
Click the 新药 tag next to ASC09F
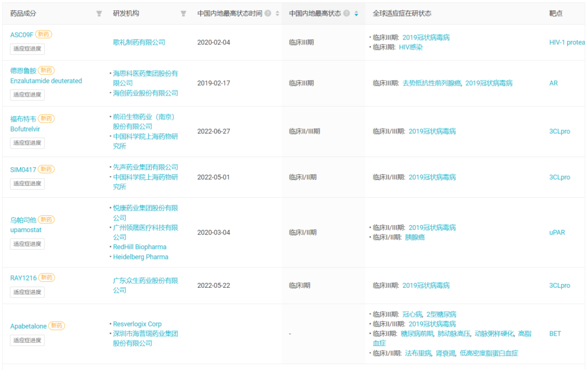tap(44, 34)
